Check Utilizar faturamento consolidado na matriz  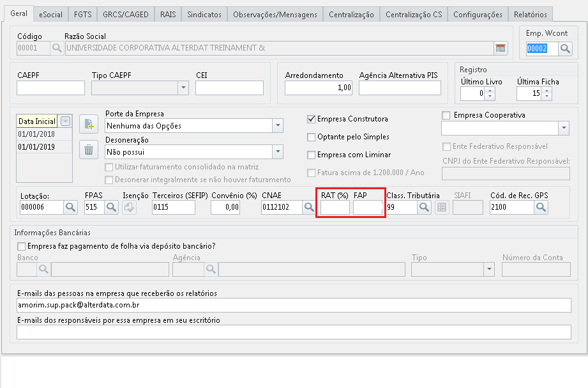109,167
